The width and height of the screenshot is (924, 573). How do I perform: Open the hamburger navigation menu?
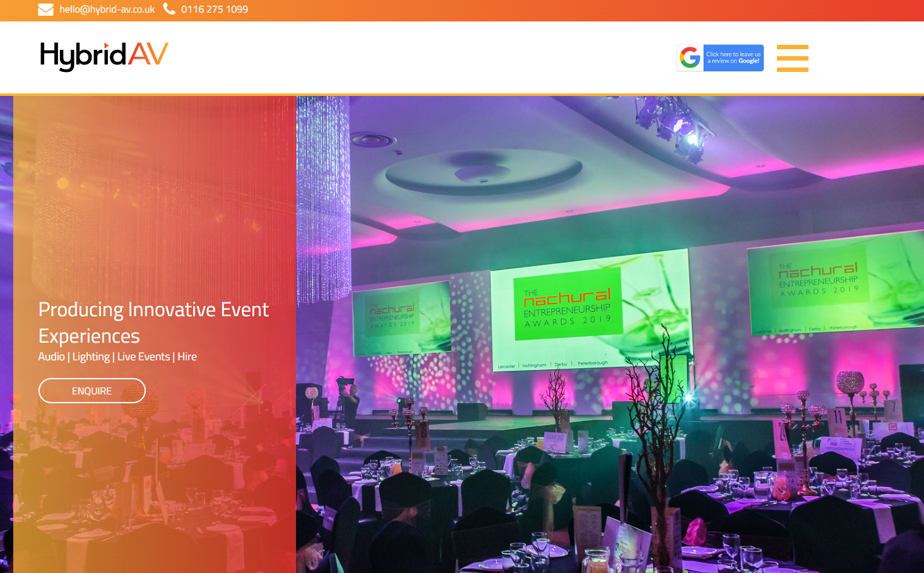click(793, 58)
